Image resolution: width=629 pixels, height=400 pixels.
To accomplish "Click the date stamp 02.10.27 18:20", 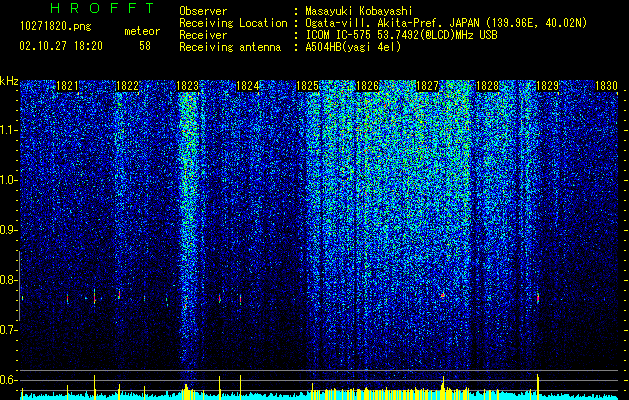I will [x=61, y=46].
